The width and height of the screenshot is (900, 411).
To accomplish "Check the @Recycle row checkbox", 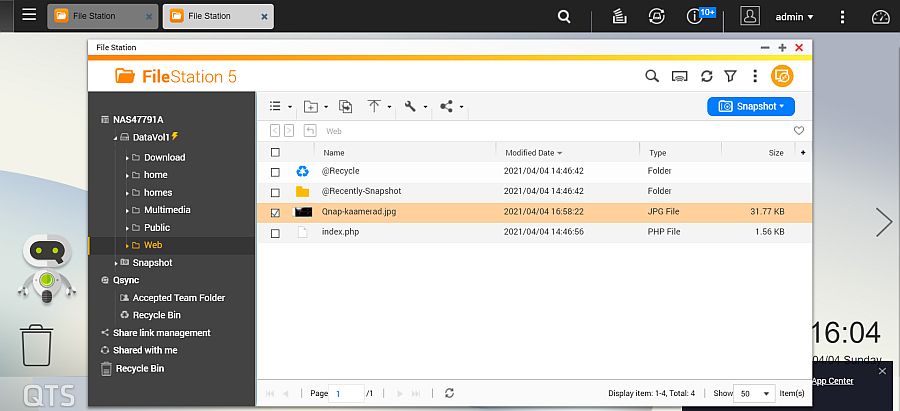I will [x=275, y=172].
